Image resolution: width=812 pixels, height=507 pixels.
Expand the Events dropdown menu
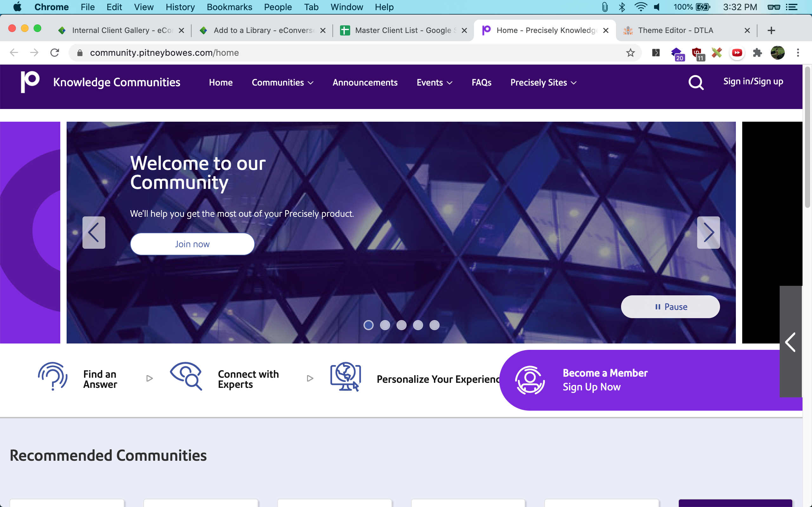(434, 82)
